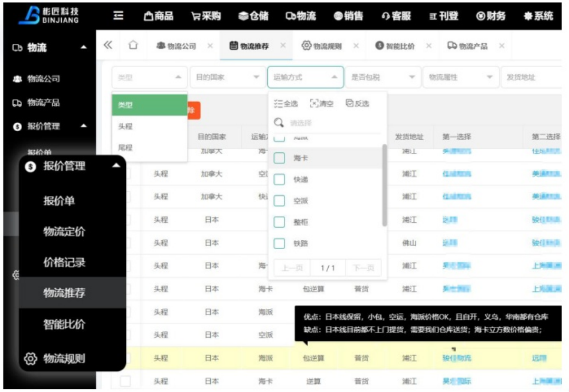Toggle the hamburger menu icon
Screen dimensions: 569x392
tap(119, 16)
